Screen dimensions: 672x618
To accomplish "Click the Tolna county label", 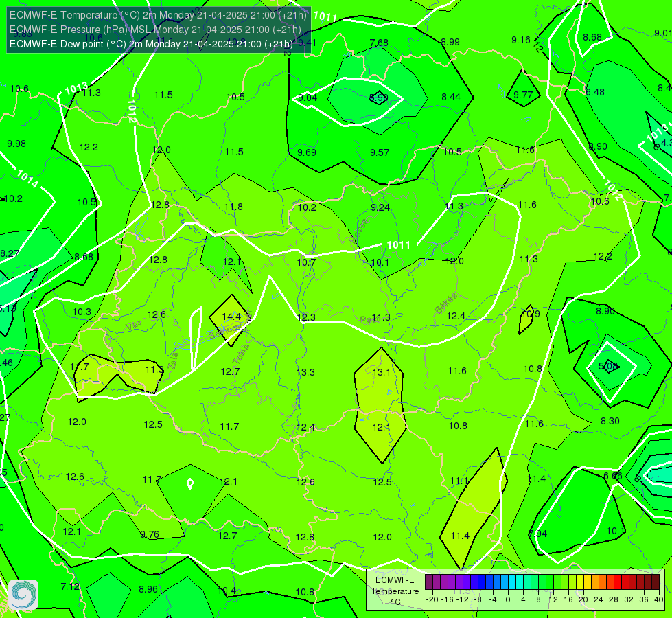I will coord(241,354).
